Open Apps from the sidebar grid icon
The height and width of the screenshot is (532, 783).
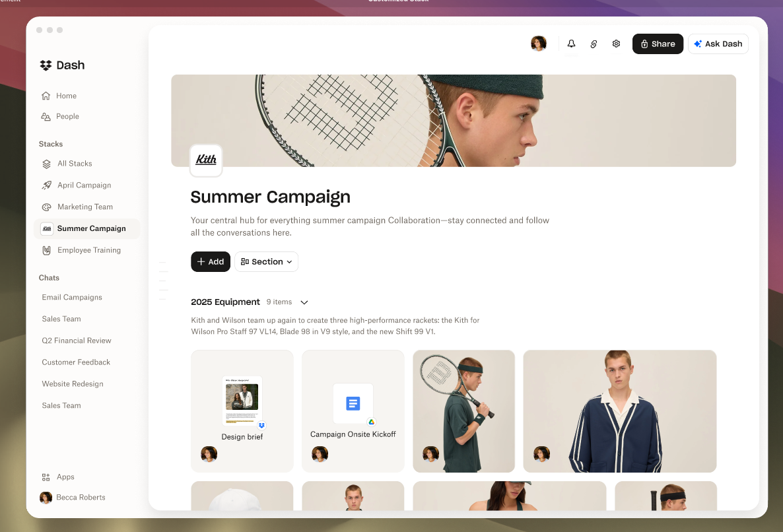(46, 477)
